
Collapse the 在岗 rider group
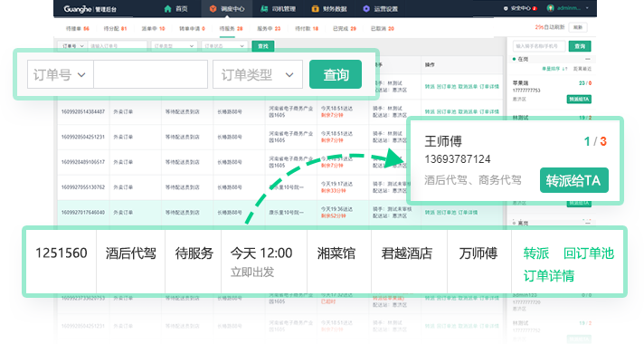588,59
